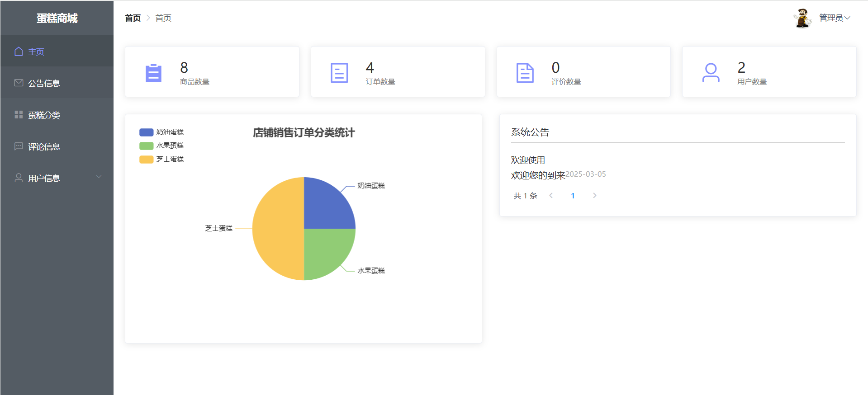Click the person icon for 用户信息
Image resolution: width=868 pixels, height=395 pixels.
[19, 178]
